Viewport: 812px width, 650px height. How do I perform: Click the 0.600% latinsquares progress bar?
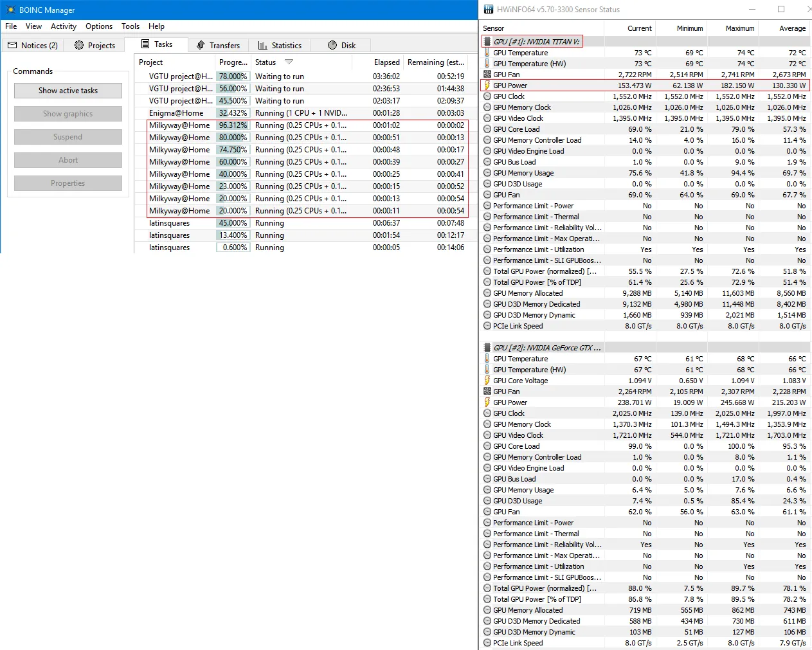233,248
